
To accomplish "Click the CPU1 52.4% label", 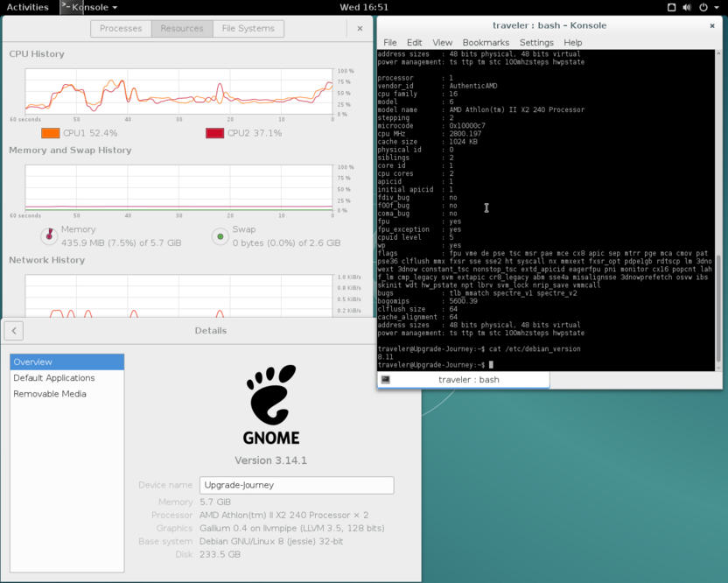I will (x=90, y=133).
